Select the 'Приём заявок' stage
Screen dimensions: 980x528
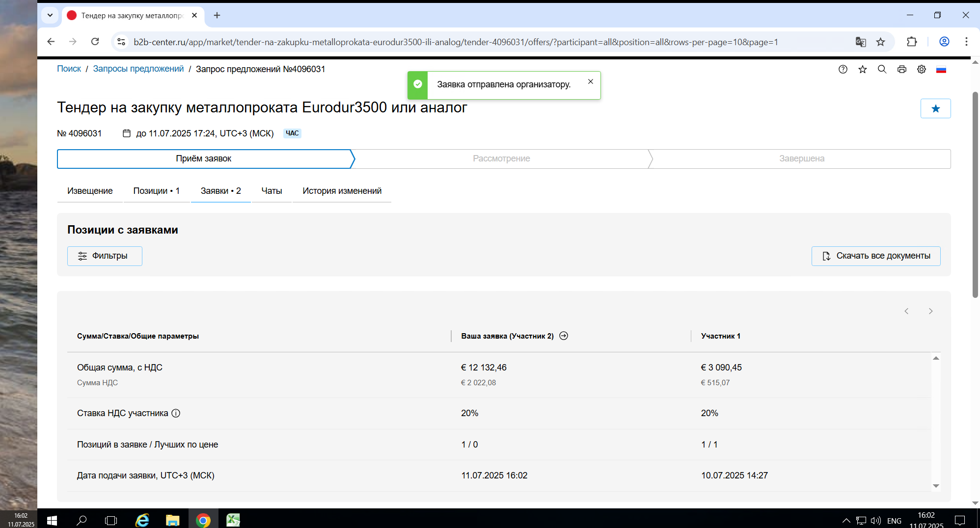[204, 158]
